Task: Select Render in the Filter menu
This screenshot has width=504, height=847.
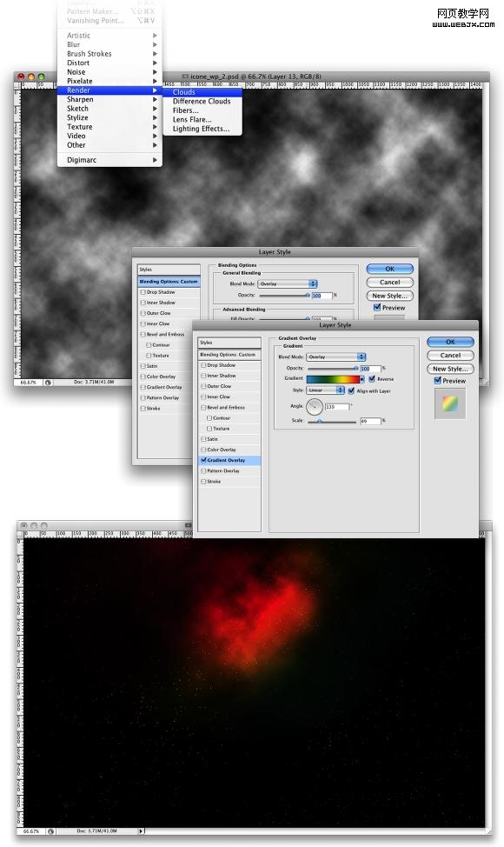Action: (x=109, y=90)
